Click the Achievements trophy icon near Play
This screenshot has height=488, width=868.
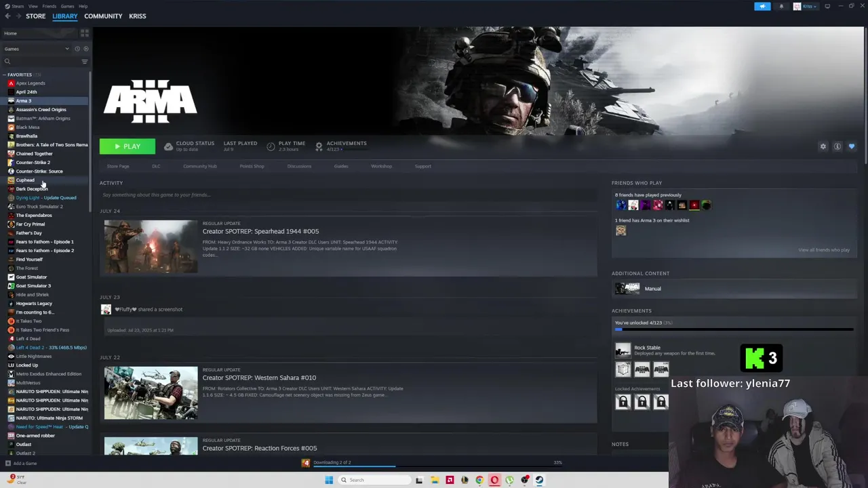click(x=319, y=146)
